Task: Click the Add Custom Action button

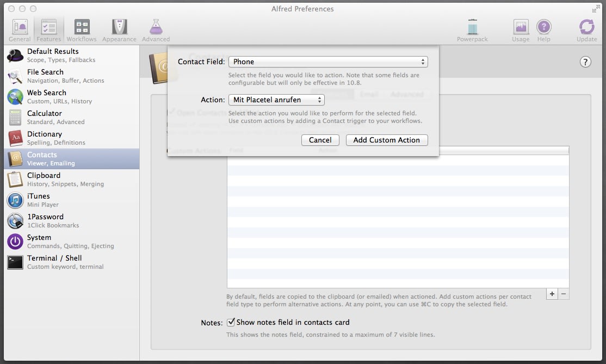Action: 386,140
